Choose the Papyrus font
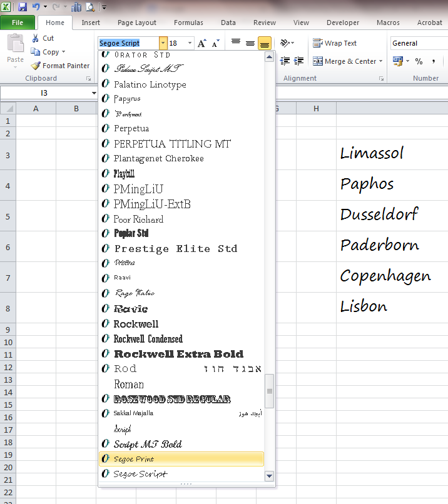Screen dimensions: 448x504 [181, 99]
